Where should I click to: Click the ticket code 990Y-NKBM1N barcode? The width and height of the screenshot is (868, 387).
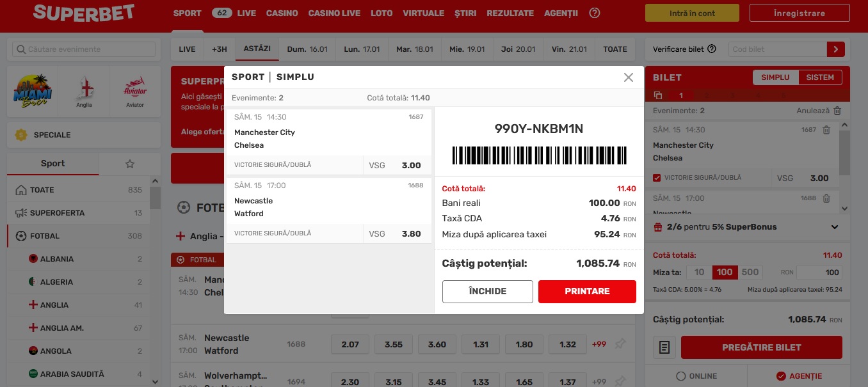click(x=539, y=155)
